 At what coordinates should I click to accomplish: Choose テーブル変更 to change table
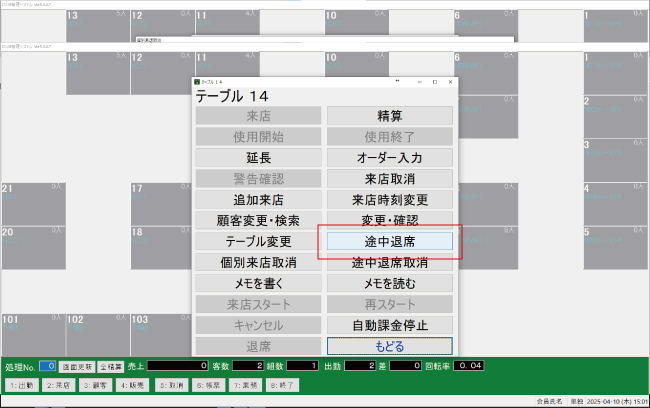coord(258,241)
